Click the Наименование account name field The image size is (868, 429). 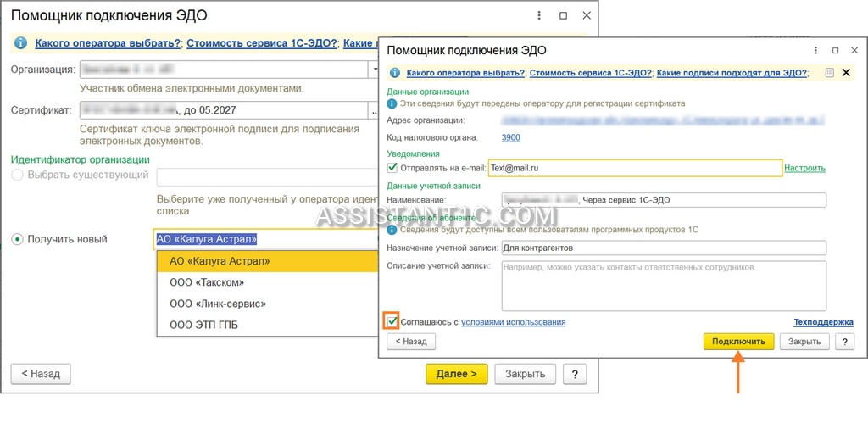pos(664,200)
